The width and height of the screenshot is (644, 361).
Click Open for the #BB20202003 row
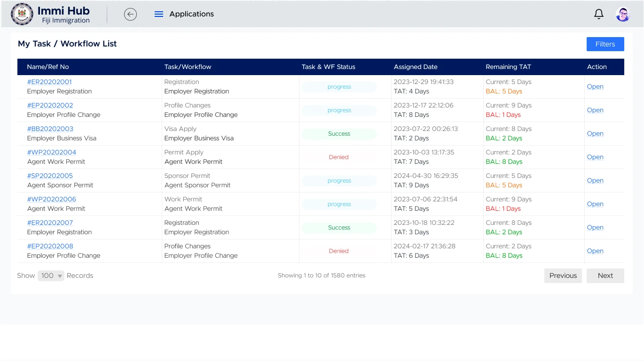(595, 133)
